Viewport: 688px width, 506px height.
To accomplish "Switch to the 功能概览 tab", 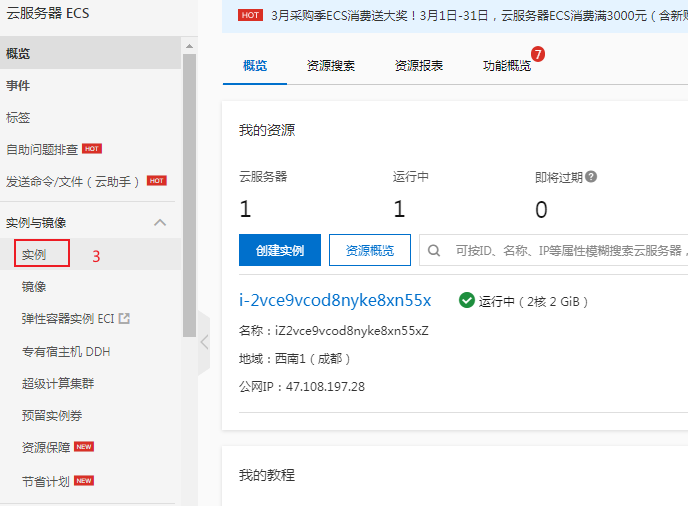I will click(507, 66).
